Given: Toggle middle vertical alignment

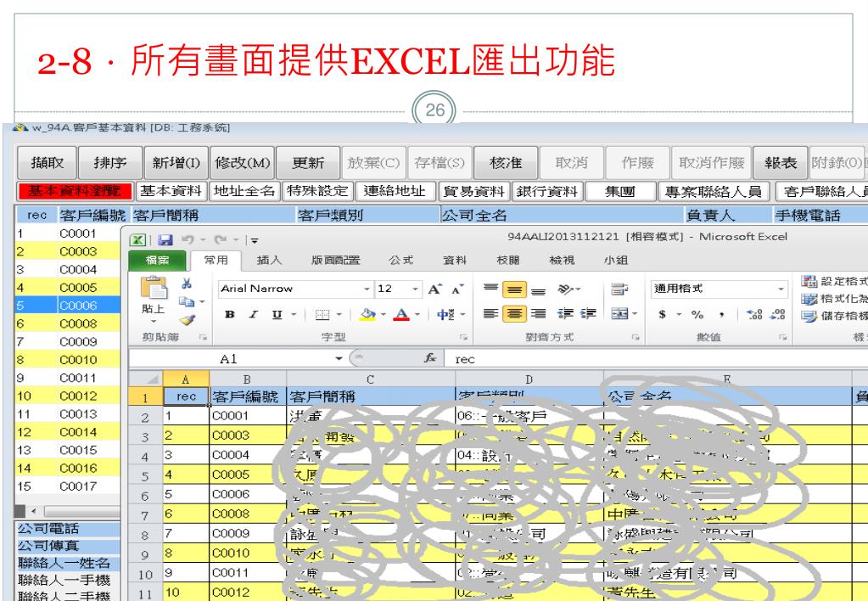Looking at the screenshot, I should 514,289.
